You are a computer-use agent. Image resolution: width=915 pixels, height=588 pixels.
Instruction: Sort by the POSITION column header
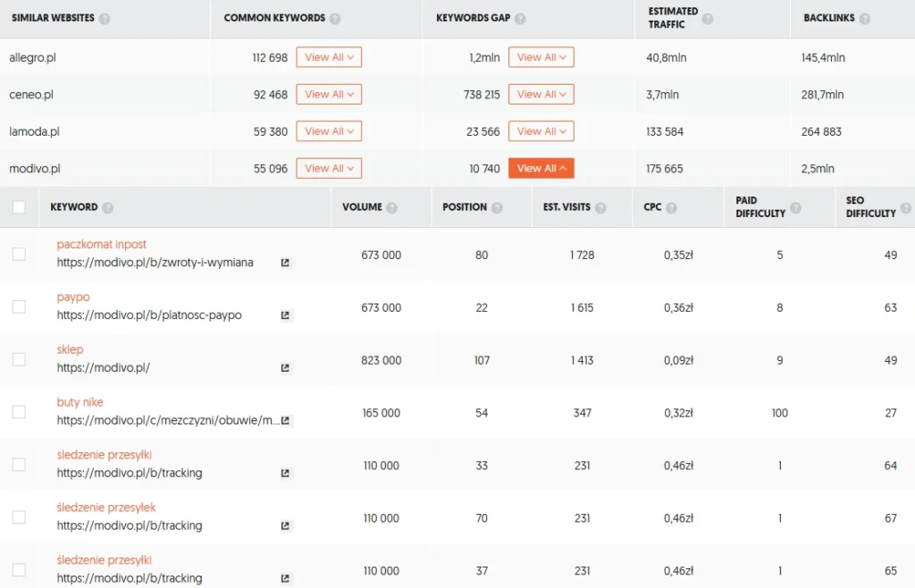coord(466,207)
